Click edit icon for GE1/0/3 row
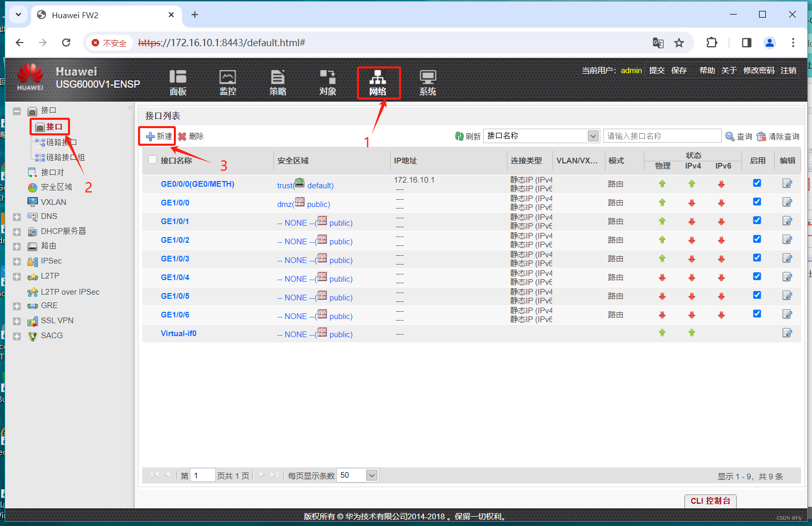Viewport: 812px width, 526px height. pyautogui.click(x=787, y=258)
